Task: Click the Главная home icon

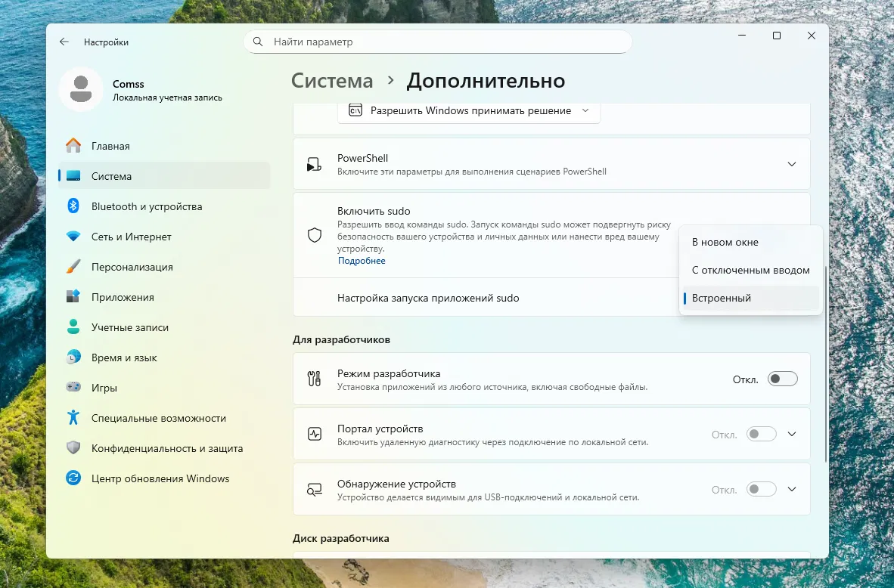Action: 73,146
